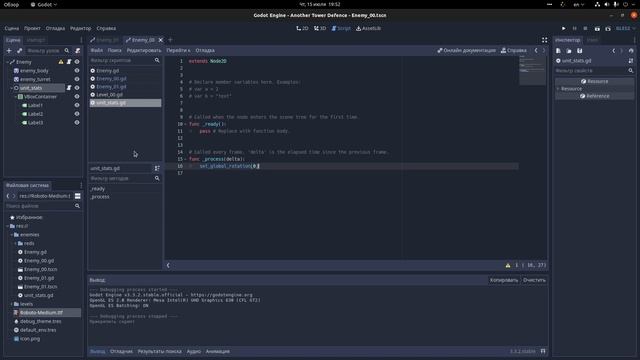Viewport: 640px width, 360px height.
Task: Go back in file system path history
Action: click(8, 196)
